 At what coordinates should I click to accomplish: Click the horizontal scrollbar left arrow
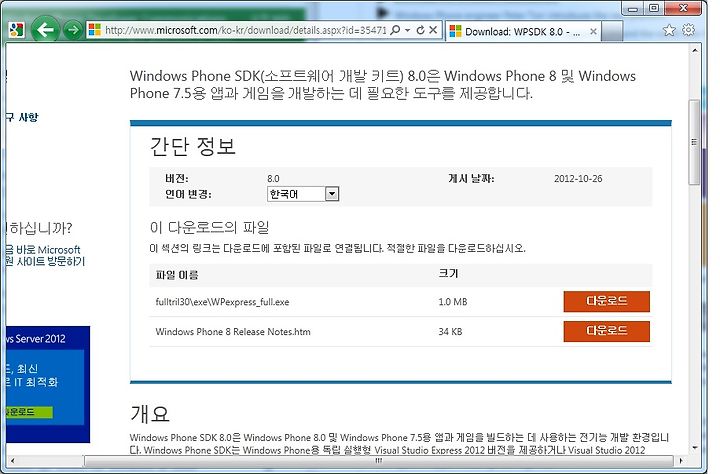click(x=12, y=460)
